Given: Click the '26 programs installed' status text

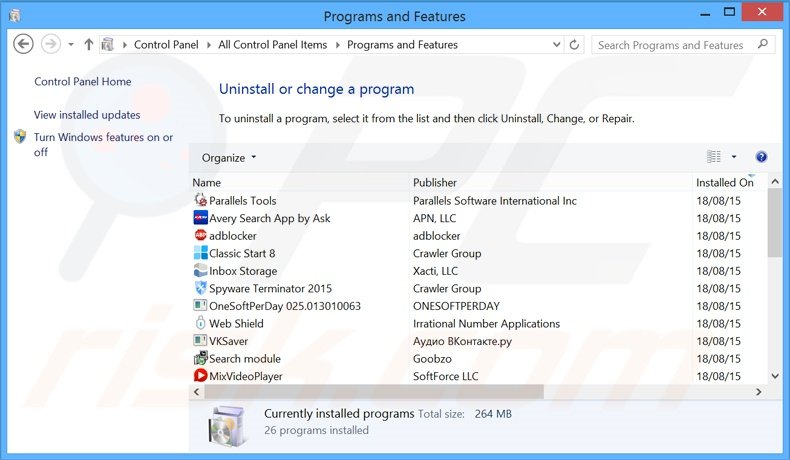Looking at the screenshot, I should [316, 430].
